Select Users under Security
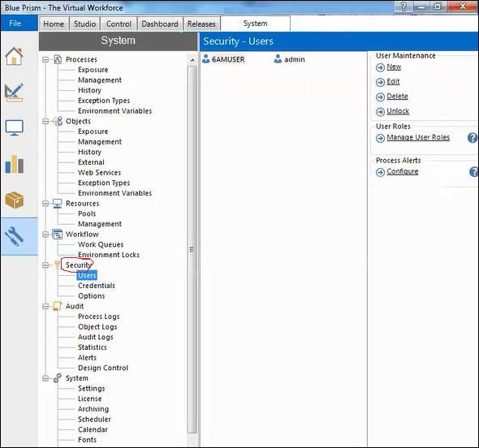Viewport: 479px width, 448px height. click(87, 275)
